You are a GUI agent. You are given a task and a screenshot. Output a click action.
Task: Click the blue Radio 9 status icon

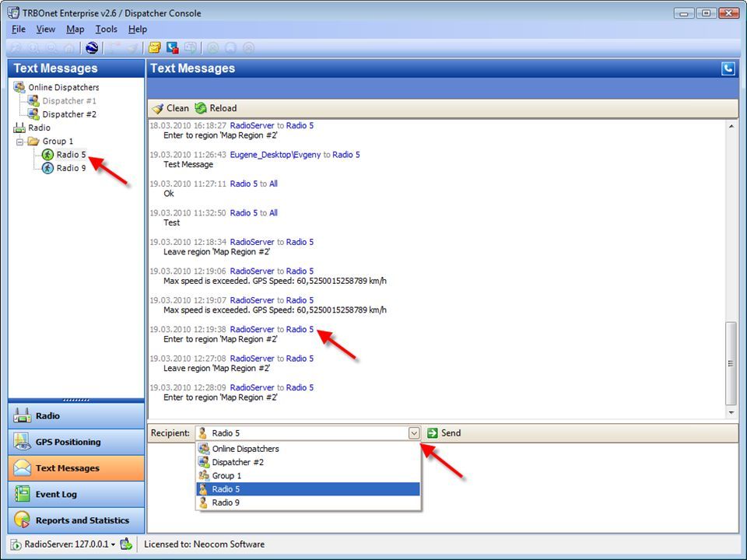pyautogui.click(x=47, y=168)
